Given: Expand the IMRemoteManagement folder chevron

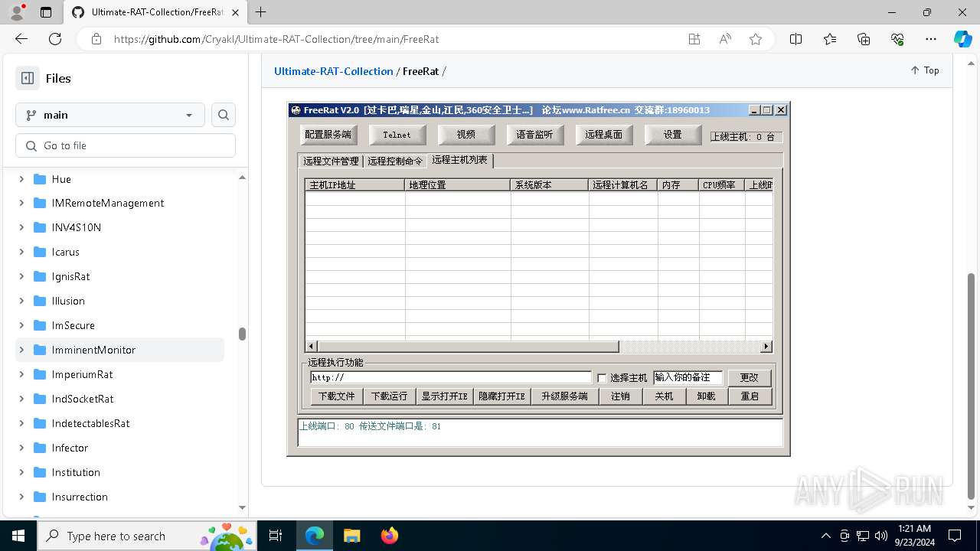Looking at the screenshot, I should point(21,203).
